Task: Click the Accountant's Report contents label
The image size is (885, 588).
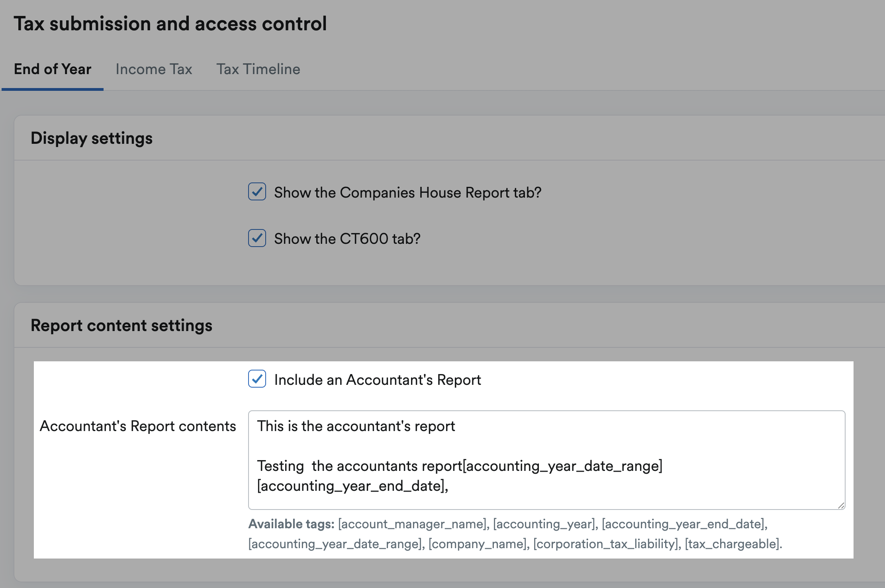Action: (x=138, y=426)
